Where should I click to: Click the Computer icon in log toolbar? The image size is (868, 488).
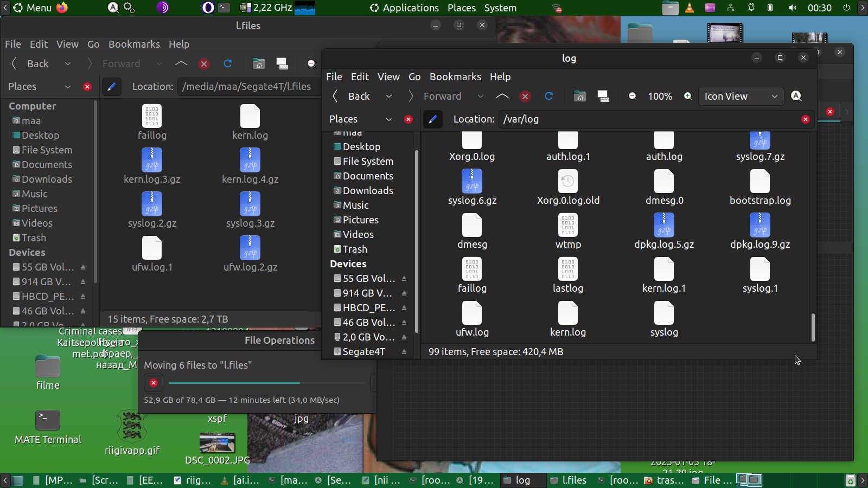603,96
